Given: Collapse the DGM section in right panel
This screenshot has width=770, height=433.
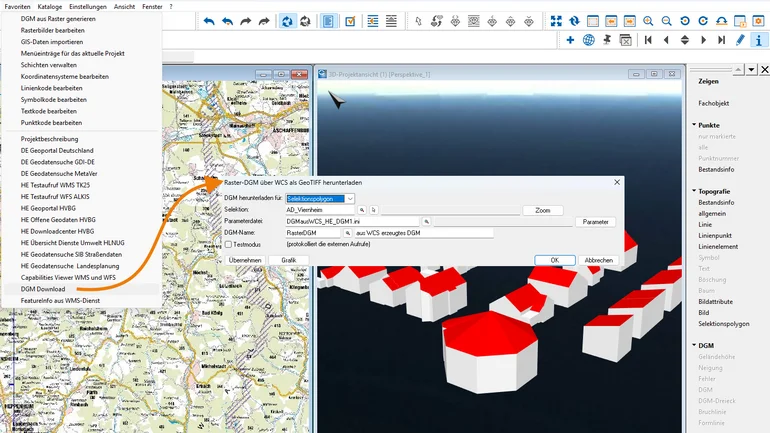Looking at the screenshot, I should click(694, 345).
